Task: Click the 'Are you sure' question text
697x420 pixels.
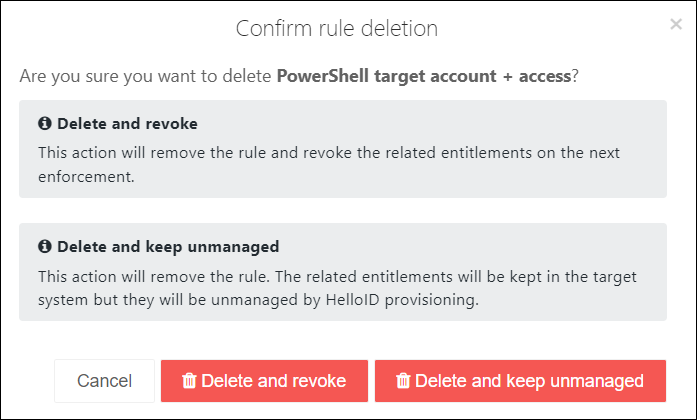Action: coord(299,76)
